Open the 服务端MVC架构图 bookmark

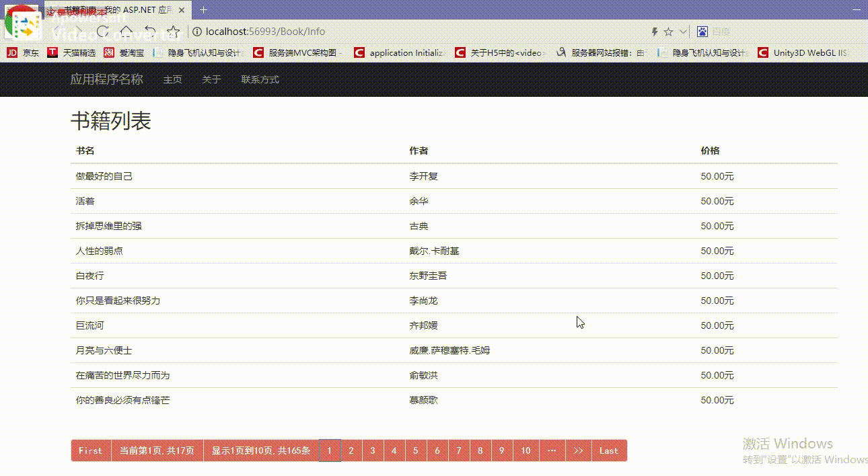tap(297, 52)
